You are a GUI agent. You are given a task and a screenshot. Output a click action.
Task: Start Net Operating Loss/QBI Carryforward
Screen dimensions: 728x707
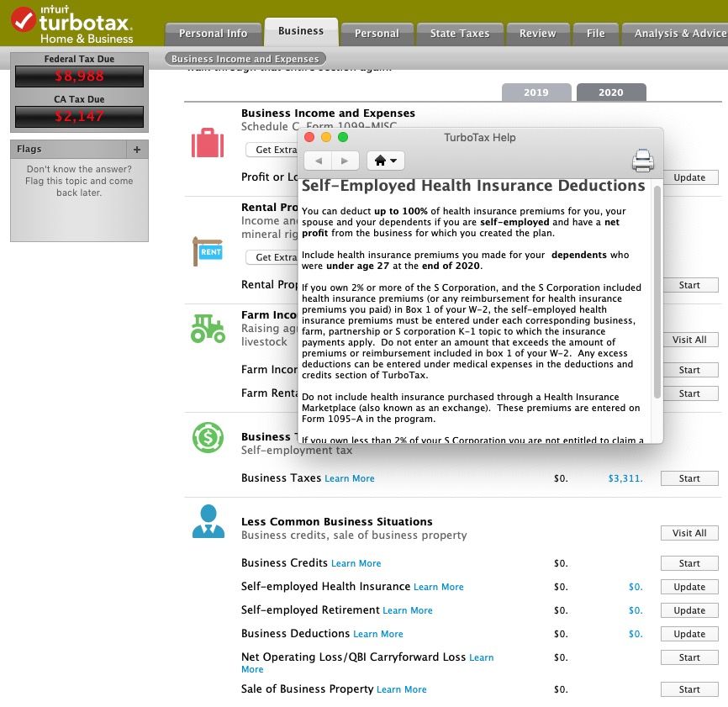tap(689, 657)
